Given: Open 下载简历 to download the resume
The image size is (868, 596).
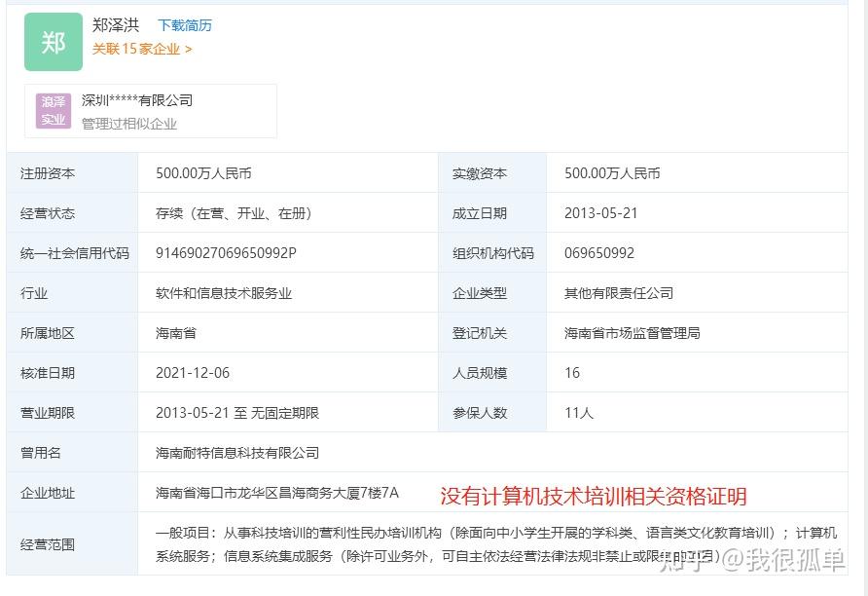Looking at the screenshot, I should pyautogui.click(x=185, y=24).
